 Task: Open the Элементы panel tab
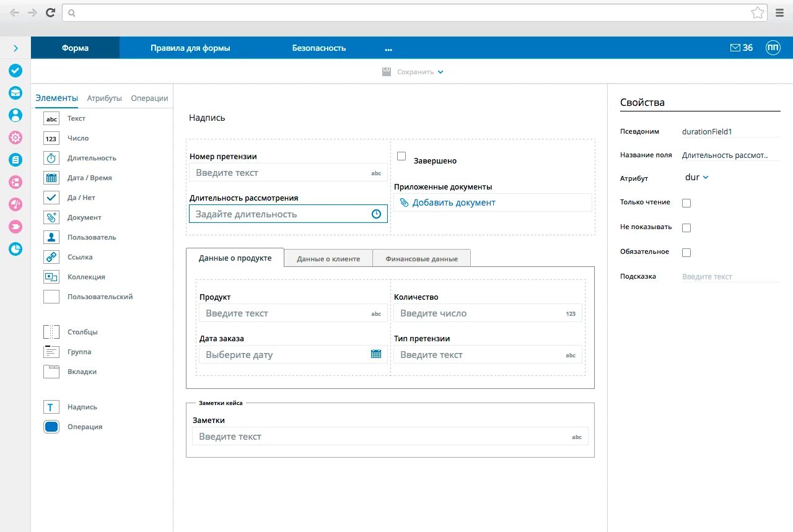[x=57, y=98]
